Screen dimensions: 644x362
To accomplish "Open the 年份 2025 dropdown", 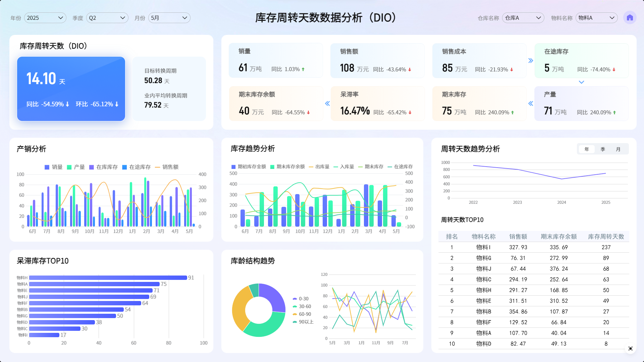I will pos(45,18).
